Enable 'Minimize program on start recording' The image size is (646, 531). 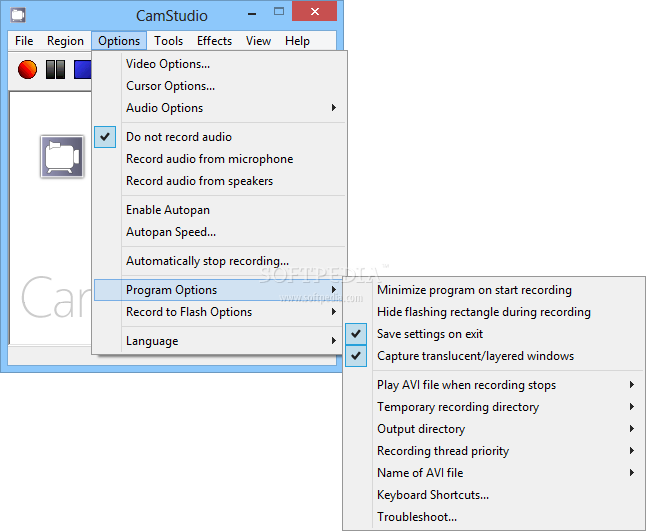coord(494,290)
